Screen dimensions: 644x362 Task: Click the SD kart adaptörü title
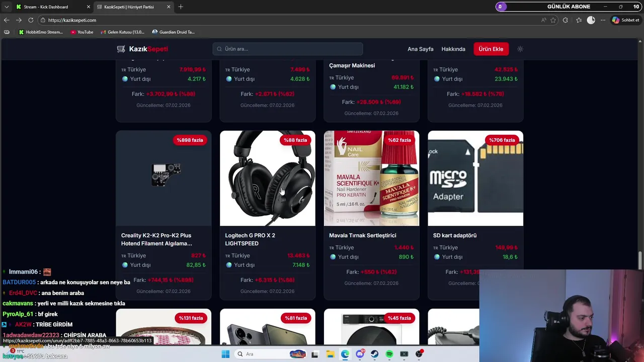[455, 235]
